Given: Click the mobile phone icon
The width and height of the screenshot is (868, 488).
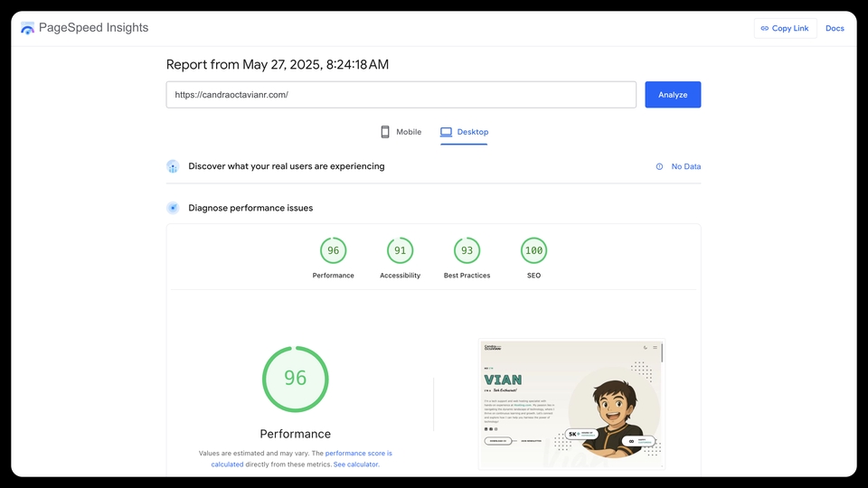Looking at the screenshot, I should [385, 132].
